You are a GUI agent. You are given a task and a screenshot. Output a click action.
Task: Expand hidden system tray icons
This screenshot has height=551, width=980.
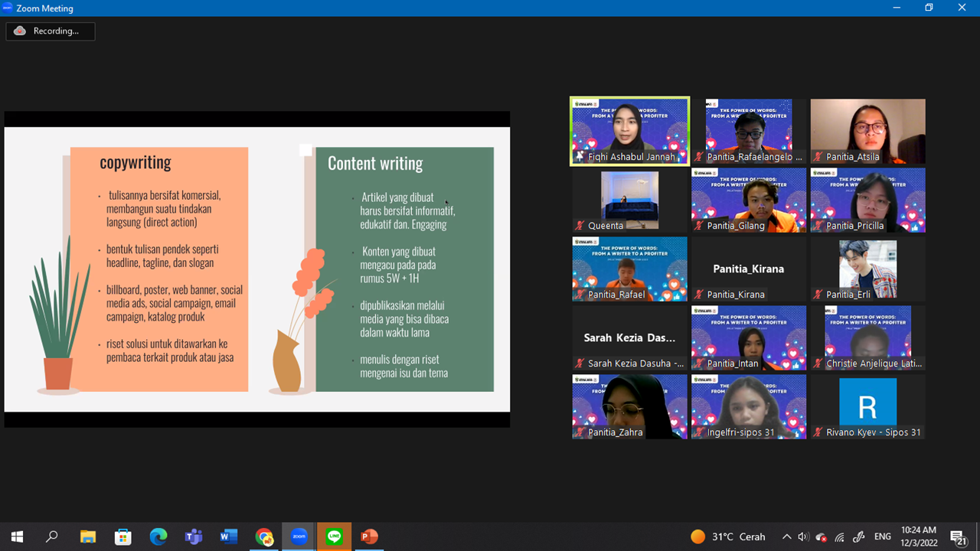pyautogui.click(x=786, y=536)
